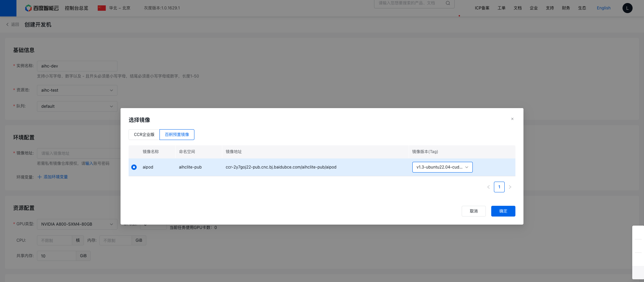Click the plus icon beside 添加环境变量
This screenshot has height=282, width=644.
click(x=40, y=177)
